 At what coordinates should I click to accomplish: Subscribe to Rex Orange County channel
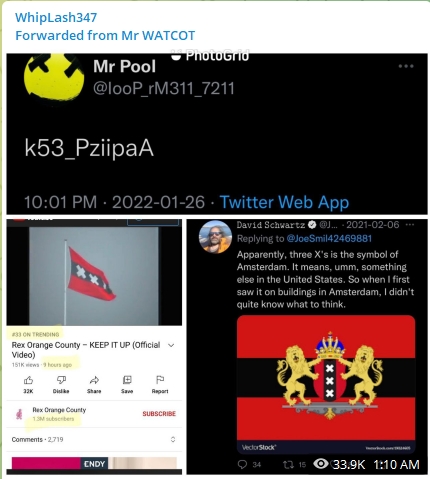159,414
